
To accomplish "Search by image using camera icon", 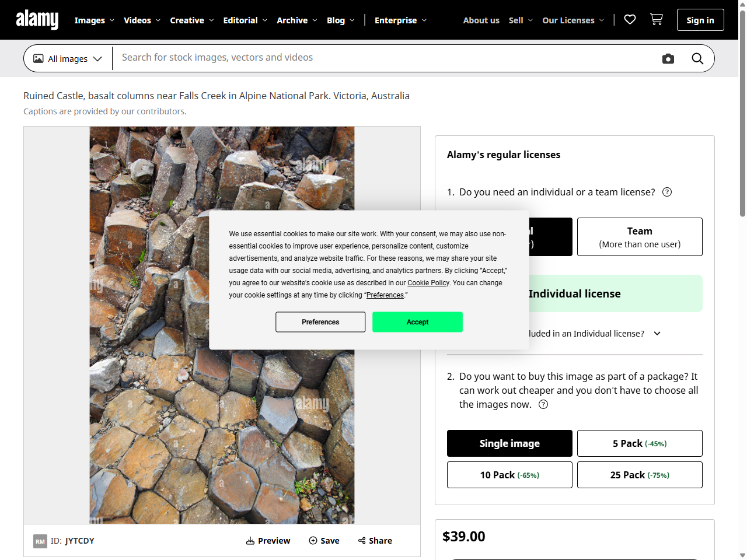I will [x=668, y=58].
